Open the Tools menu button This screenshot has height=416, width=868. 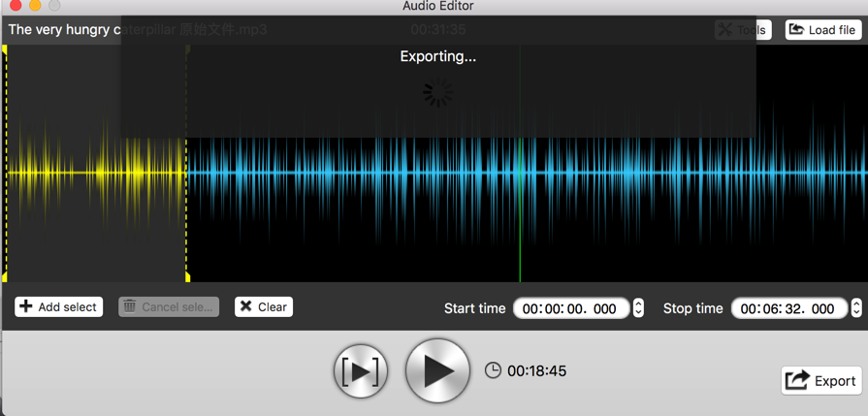(743, 30)
